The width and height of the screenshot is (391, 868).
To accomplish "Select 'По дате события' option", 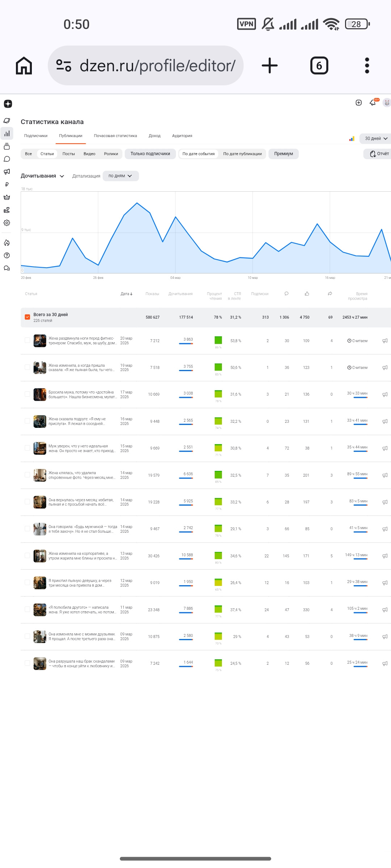I will [x=198, y=154].
